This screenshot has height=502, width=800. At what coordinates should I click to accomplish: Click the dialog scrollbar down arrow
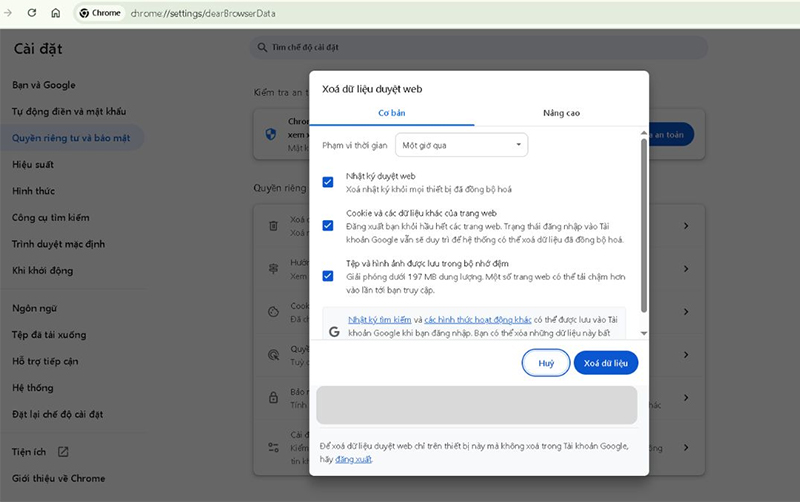coord(644,333)
